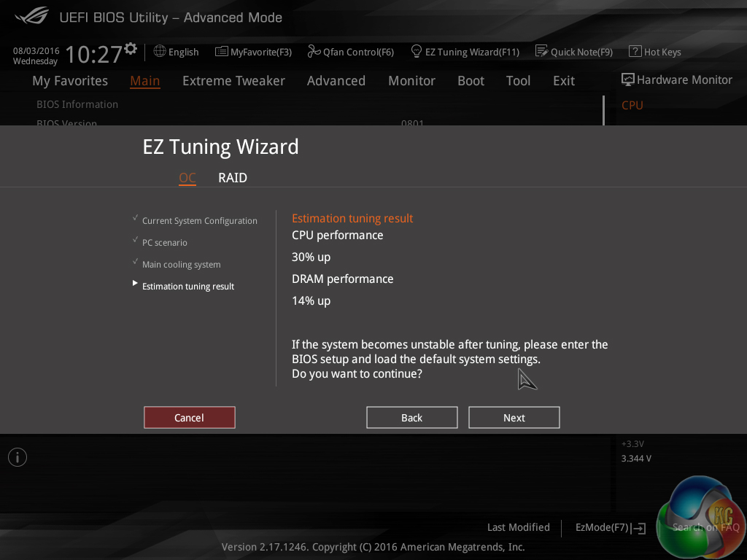Image resolution: width=747 pixels, height=560 pixels.
Task: Click the BIOS Information heading
Action: click(77, 104)
